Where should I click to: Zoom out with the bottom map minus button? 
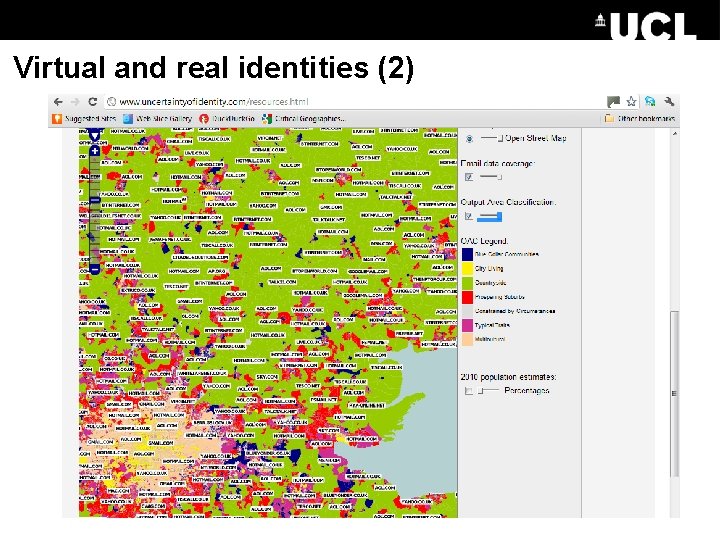point(95,269)
